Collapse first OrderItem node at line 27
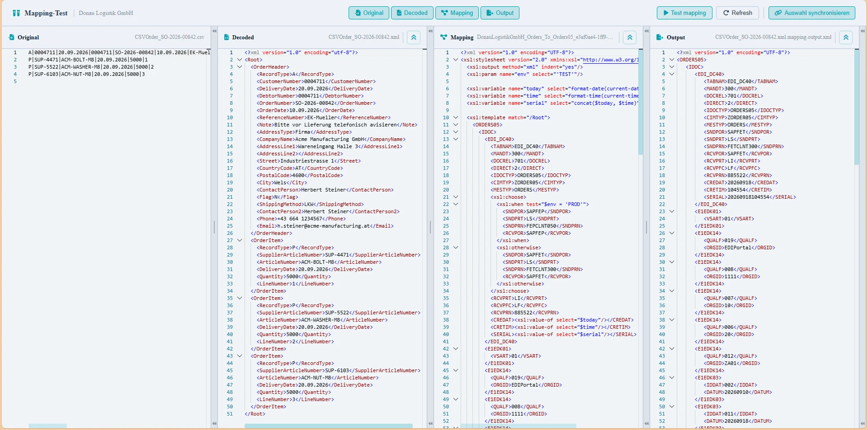The height and width of the screenshot is (430, 868). click(x=240, y=240)
